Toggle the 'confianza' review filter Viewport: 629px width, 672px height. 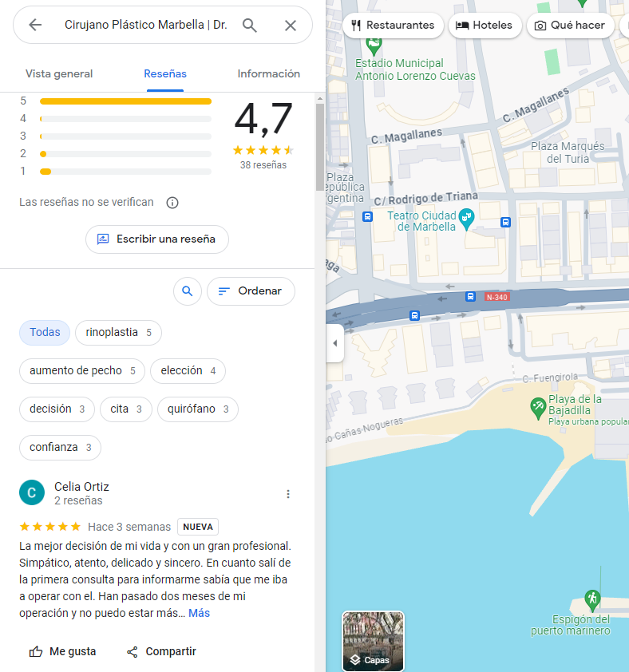[60, 448]
